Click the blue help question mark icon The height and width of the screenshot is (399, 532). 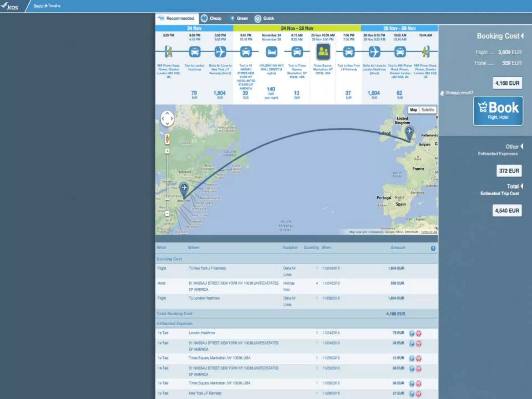click(x=433, y=248)
